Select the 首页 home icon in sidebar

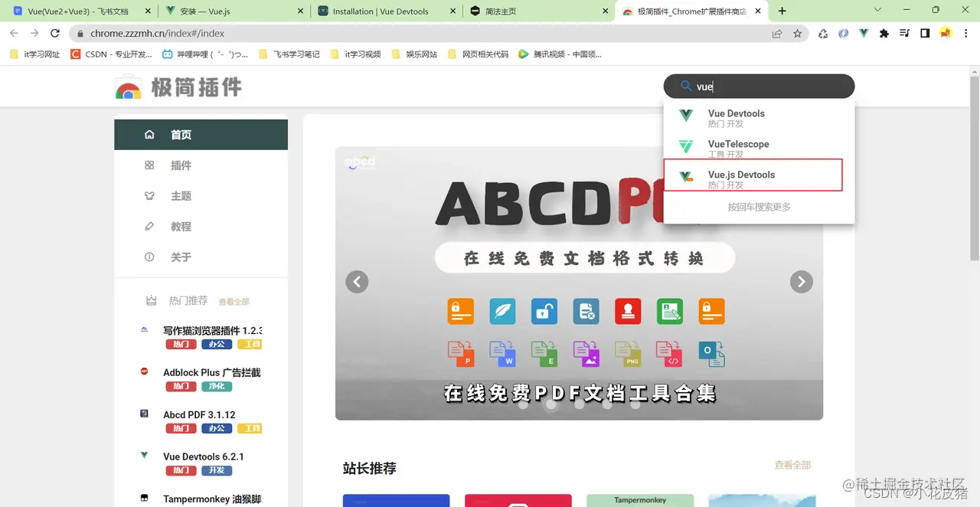(149, 133)
